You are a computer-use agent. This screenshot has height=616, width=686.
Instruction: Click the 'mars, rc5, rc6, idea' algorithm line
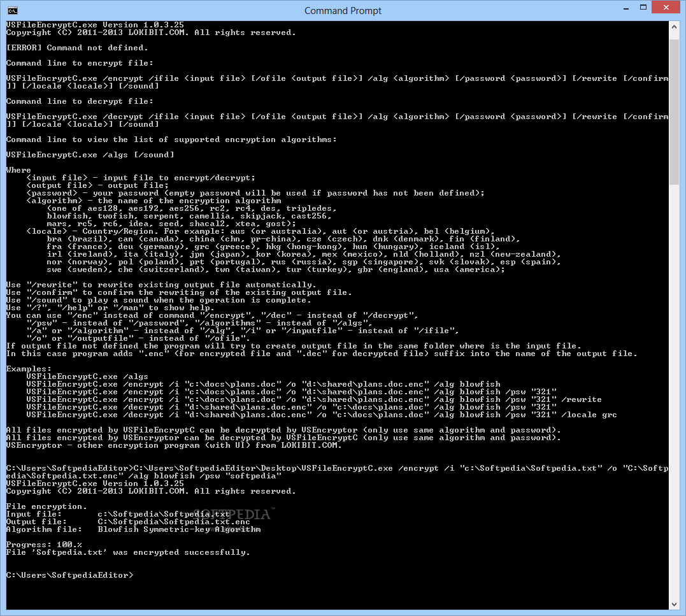(171, 224)
